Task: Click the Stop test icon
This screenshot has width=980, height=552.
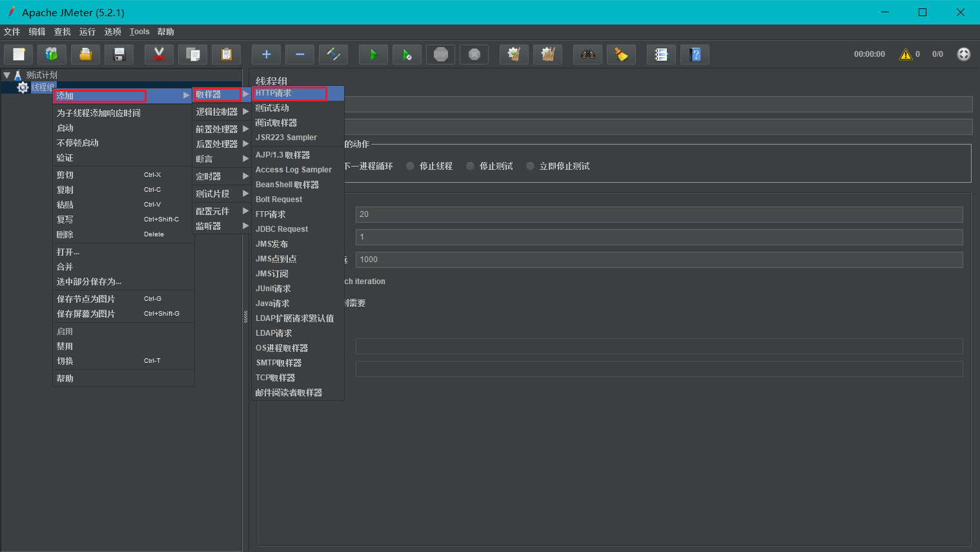Action: [440, 54]
